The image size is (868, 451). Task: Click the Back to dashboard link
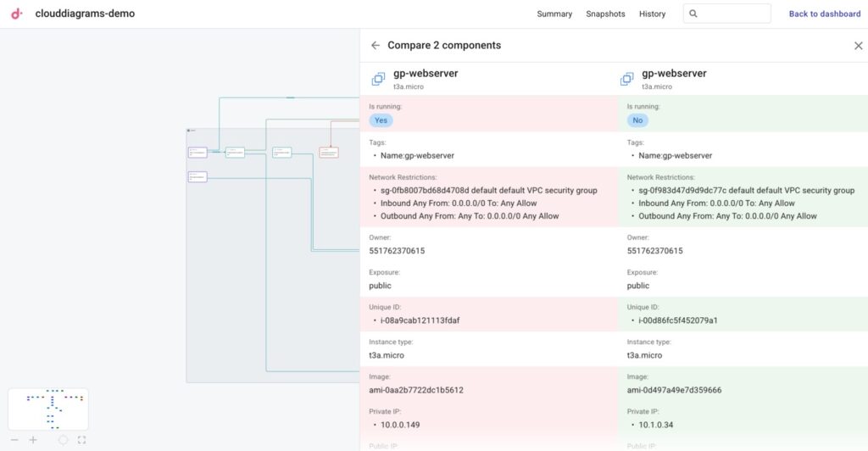[x=824, y=14]
